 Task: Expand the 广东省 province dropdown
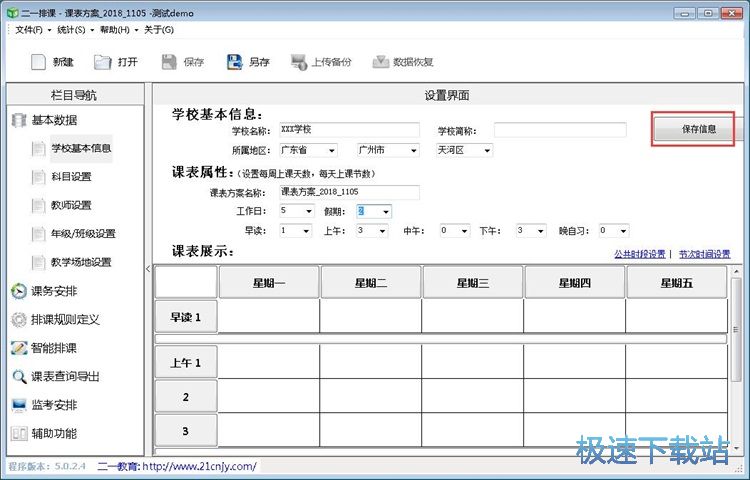click(x=331, y=150)
